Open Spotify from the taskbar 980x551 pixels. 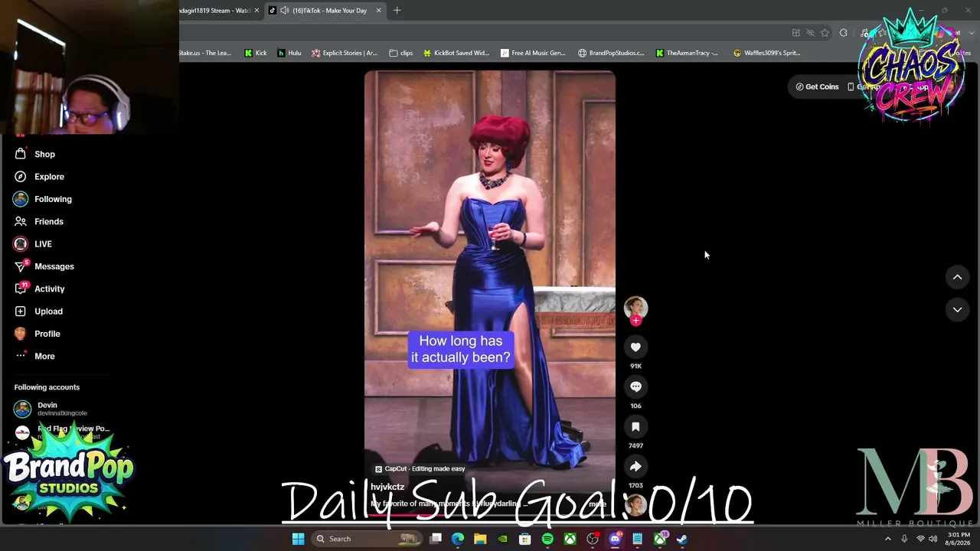point(547,539)
